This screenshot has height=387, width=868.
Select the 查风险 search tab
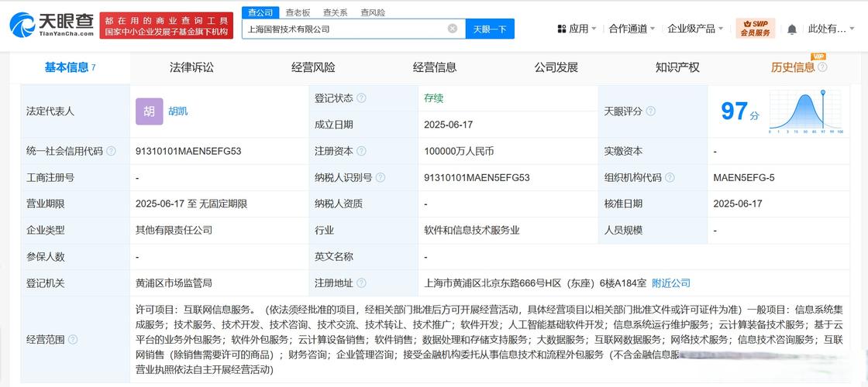[373, 12]
